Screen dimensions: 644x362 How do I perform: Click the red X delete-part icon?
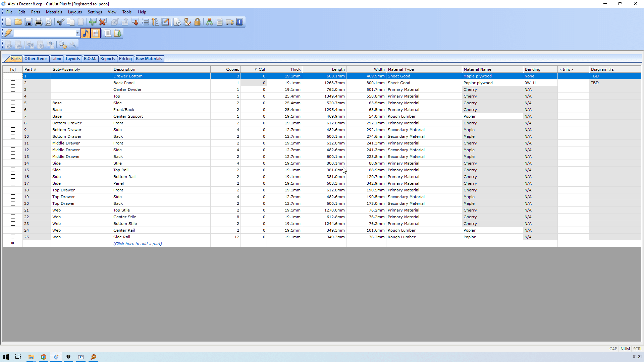103,22
